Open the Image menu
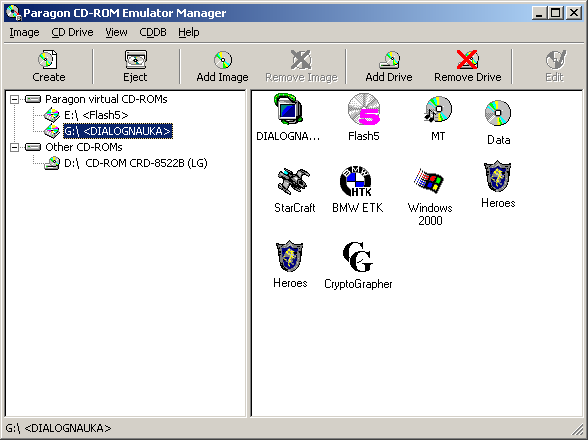Screen dimensions: 588x440 point(24,33)
